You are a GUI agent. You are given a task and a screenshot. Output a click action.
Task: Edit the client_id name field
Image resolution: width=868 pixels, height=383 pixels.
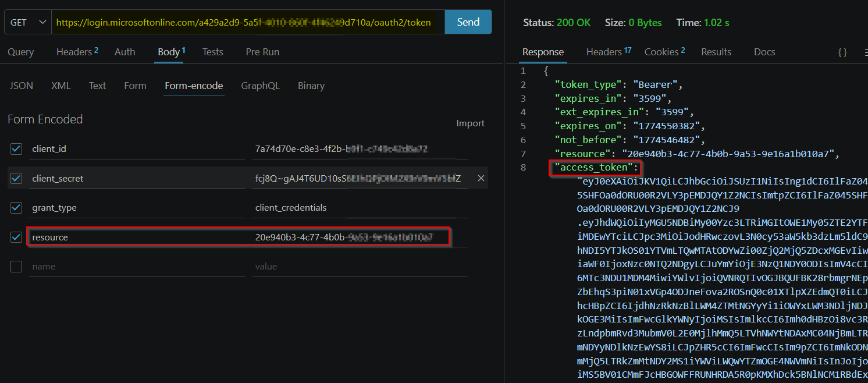coord(137,149)
